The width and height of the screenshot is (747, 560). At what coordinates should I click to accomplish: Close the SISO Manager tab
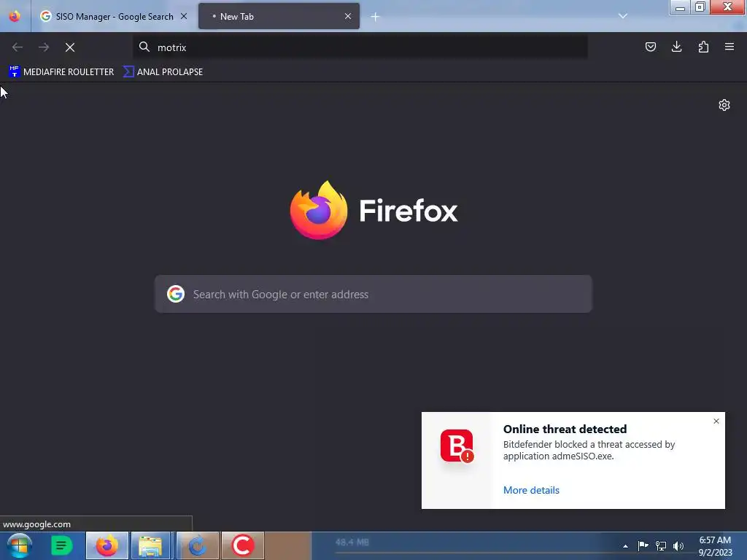point(184,16)
